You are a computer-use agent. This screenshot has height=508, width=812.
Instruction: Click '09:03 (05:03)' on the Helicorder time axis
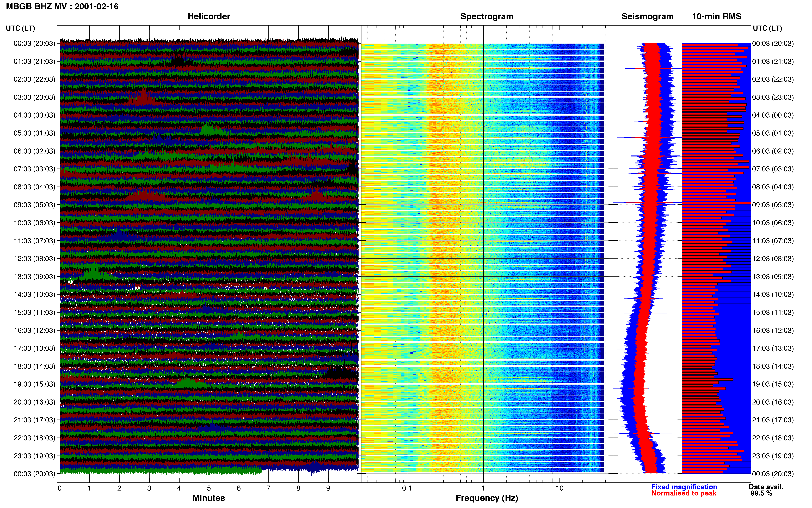[34, 205]
